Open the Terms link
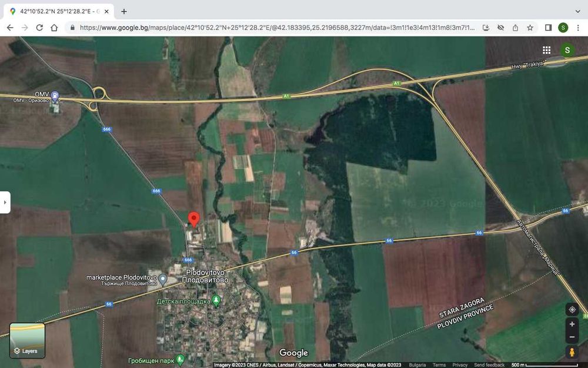This screenshot has height=368, width=588. point(439,365)
